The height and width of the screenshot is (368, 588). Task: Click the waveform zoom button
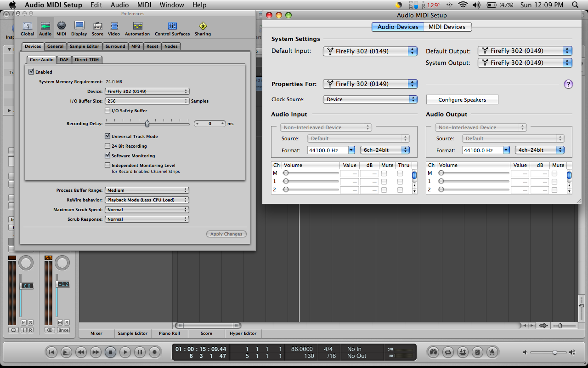tap(543, 326)
